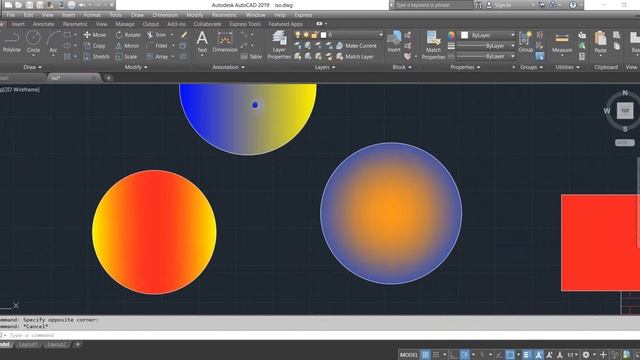Expand the Block panel
This screenshot has width=640, height=360.
402,67
